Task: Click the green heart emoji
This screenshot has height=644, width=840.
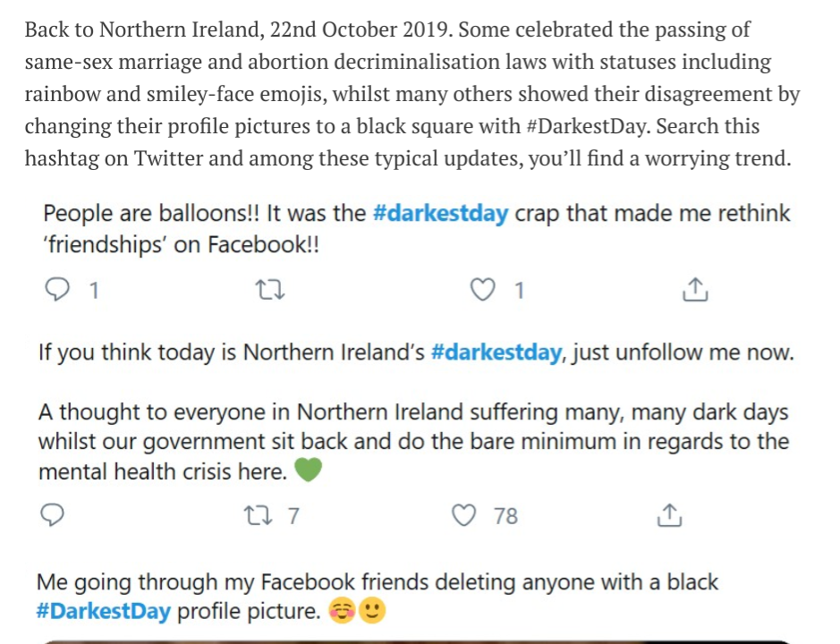Action: pos(308,470)
